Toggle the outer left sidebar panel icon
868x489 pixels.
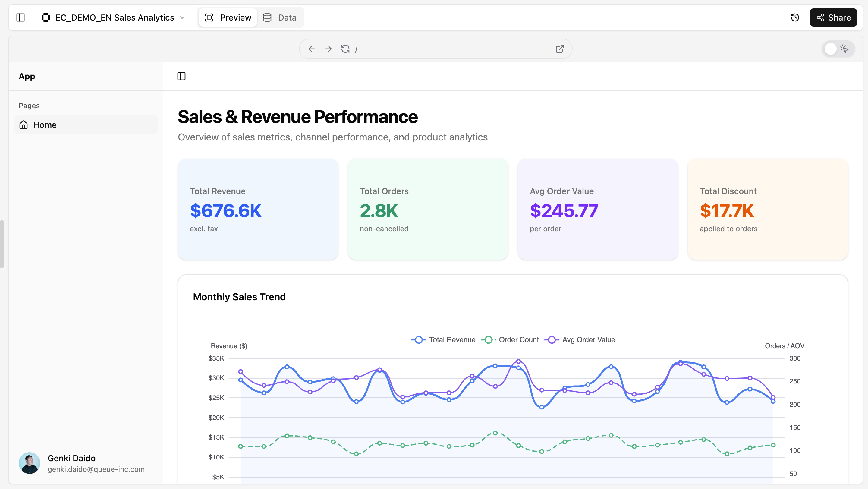point(20,17)
